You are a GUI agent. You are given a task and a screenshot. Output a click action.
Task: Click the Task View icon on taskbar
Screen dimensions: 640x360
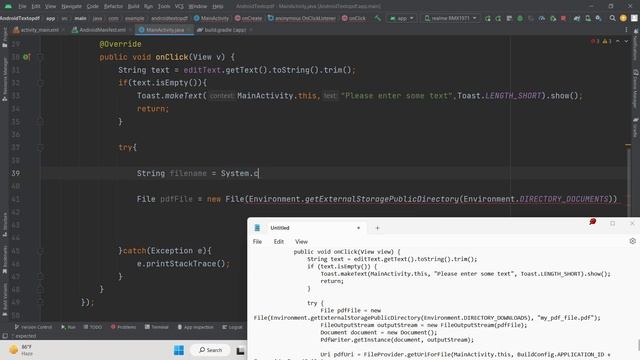pyautogui.click(x=240, y=350)
